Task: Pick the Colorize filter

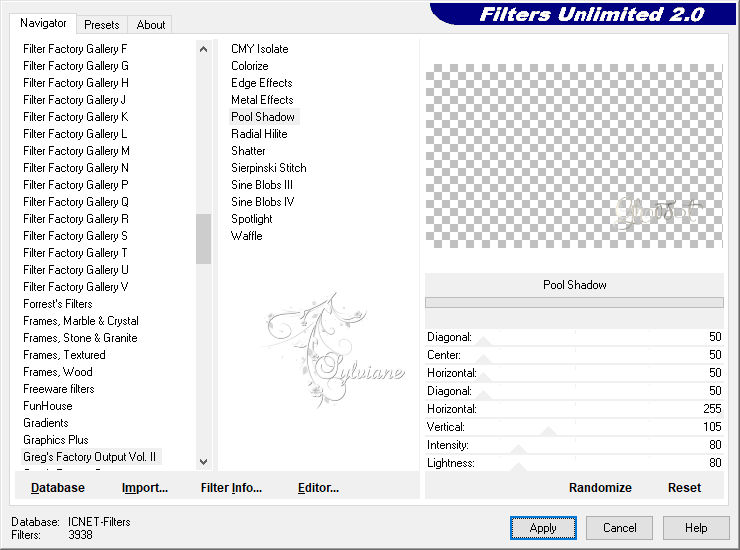Action: (x=250, y=66)
